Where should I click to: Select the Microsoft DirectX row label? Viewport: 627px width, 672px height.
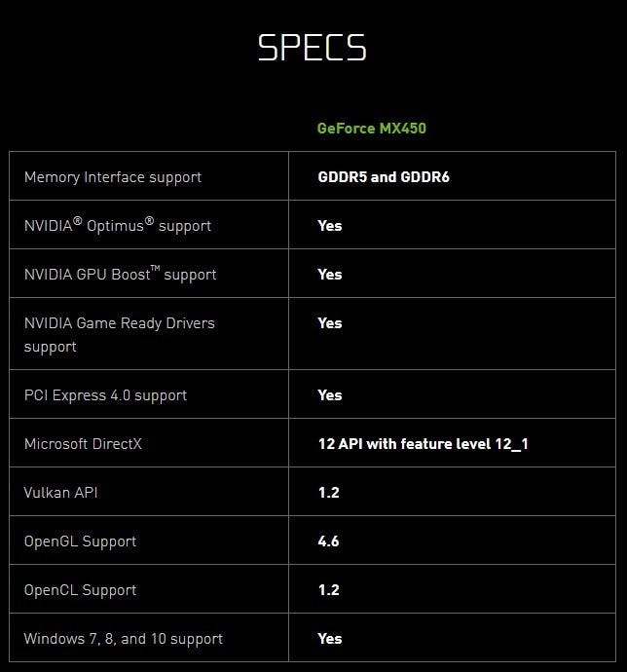pos(83,444)
